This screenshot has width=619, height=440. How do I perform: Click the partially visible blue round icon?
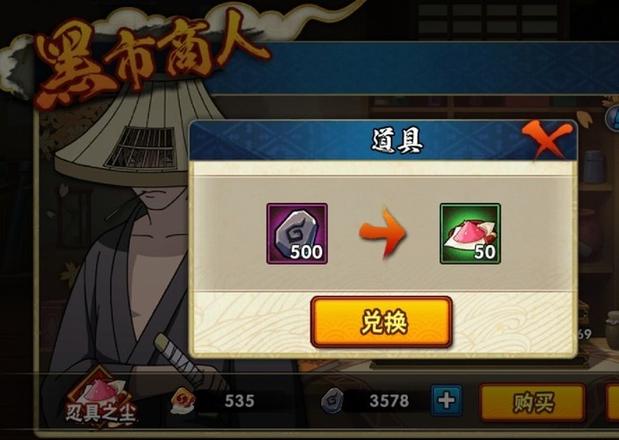(612, 118)
